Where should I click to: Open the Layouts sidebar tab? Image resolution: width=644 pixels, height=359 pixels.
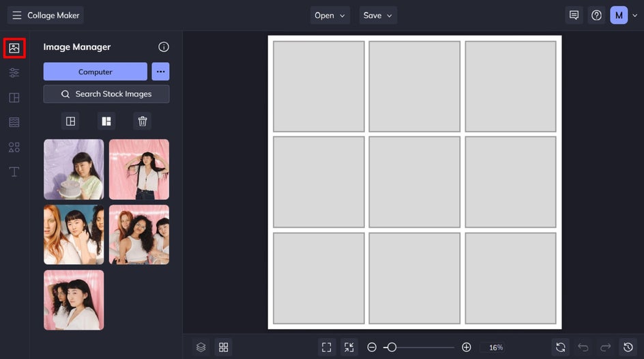[x=14, y=98]
